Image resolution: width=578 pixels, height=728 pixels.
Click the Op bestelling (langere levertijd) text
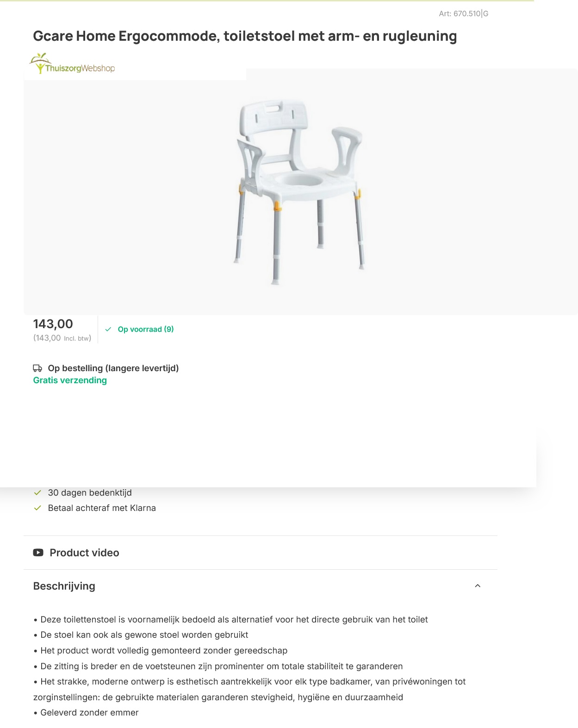[113, 368]
